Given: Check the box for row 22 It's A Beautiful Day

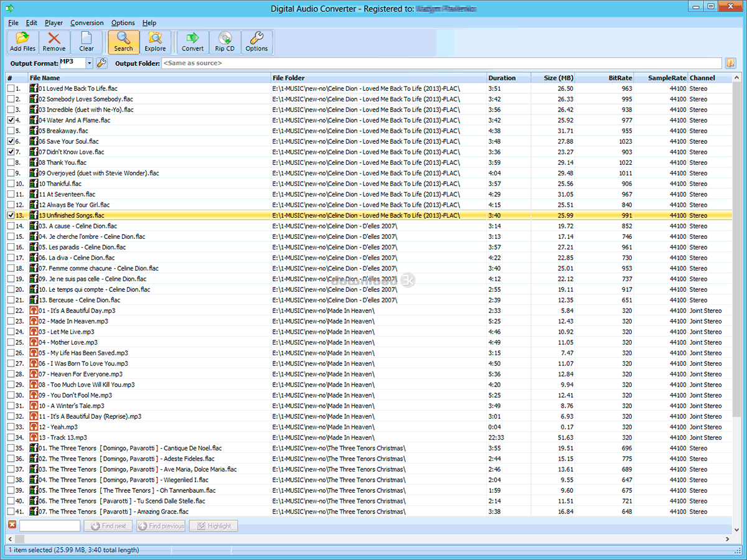Looking at the screenshot, I should tap(11, 310).
